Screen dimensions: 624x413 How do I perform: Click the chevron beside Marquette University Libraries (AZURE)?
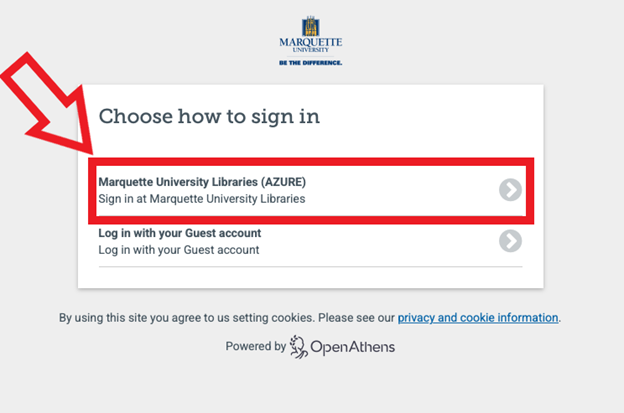pos(510,190)
